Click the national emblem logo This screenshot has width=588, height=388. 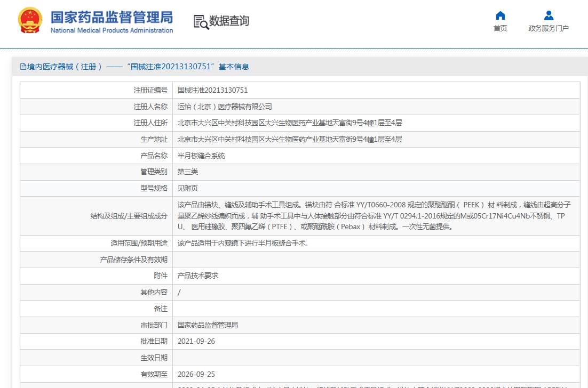(30, 20)
